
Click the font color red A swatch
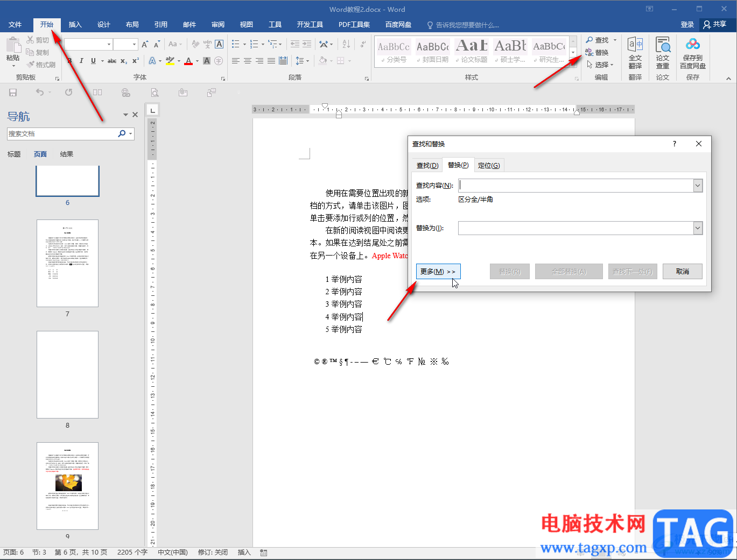[188, 61]
